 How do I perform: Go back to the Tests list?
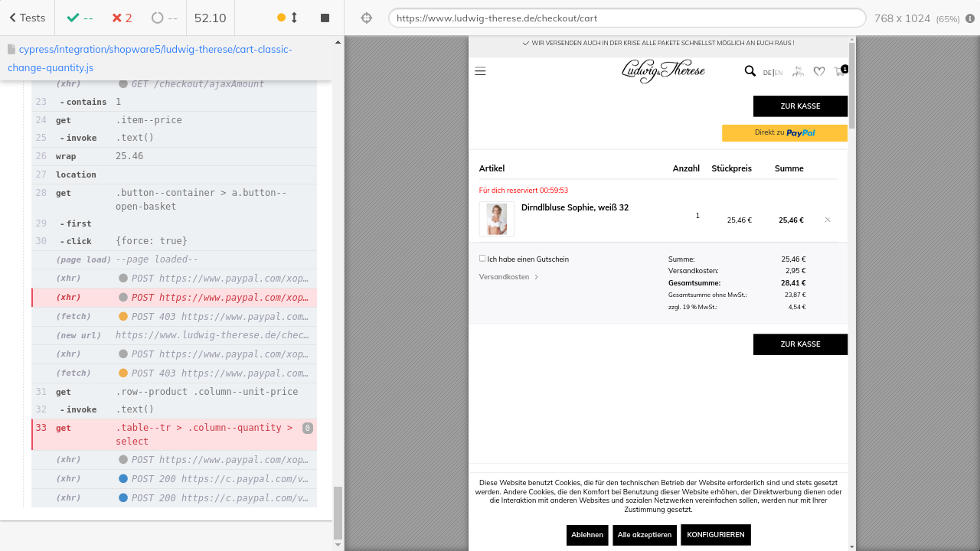pyautogui.click(x=27, y=18)
